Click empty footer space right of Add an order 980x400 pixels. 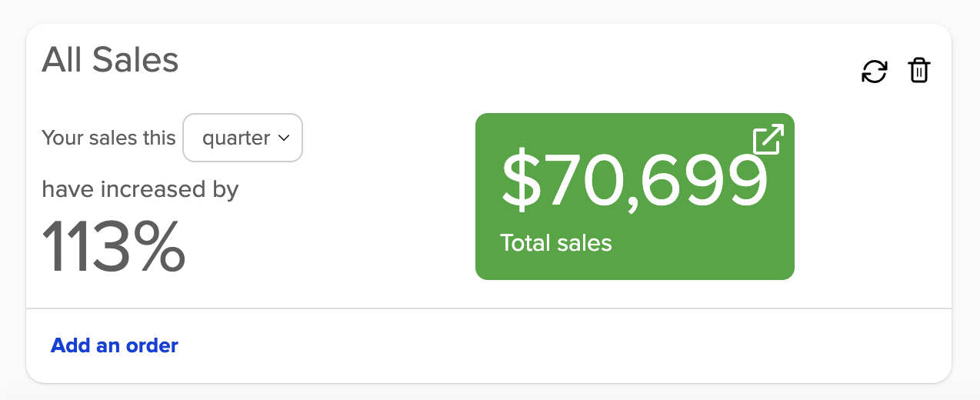click(538, 346)
